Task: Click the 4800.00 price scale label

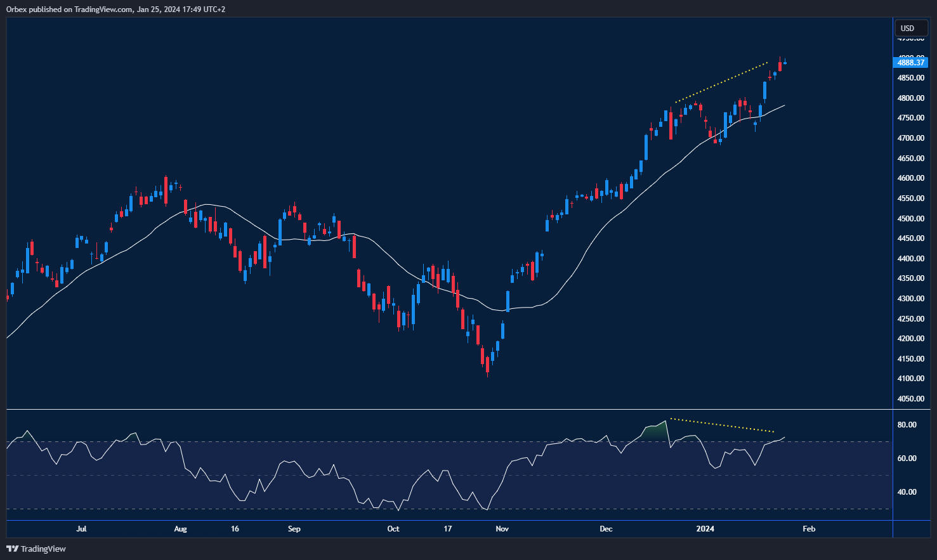Action: click(x=910, y=98)
